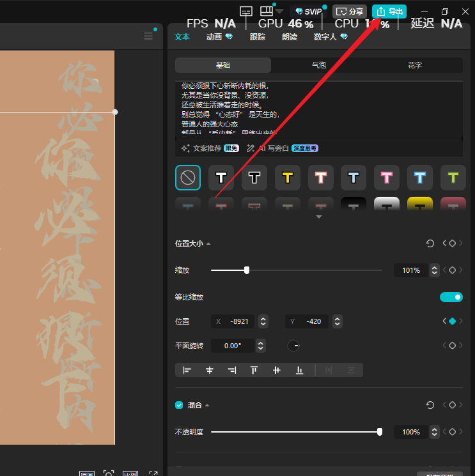Toggle the 等比缩放 switch
This screenshot has height=476, width=475.
coord(451,297)
